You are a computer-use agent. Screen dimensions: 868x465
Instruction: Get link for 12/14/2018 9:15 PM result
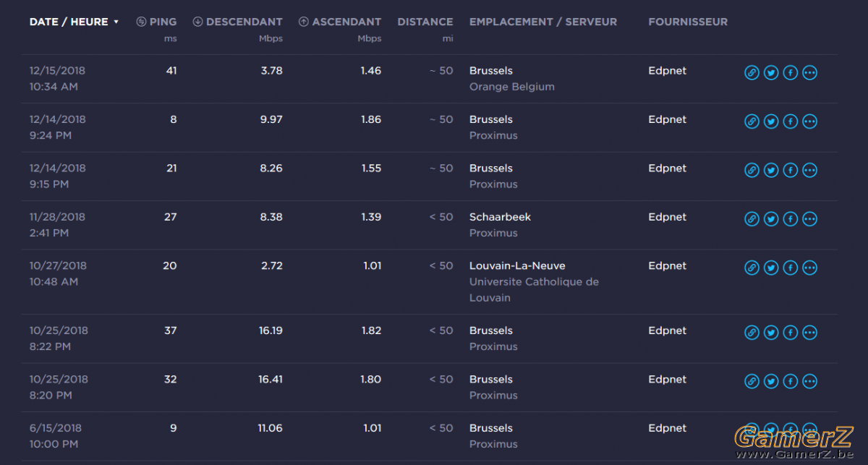[752, 171]
